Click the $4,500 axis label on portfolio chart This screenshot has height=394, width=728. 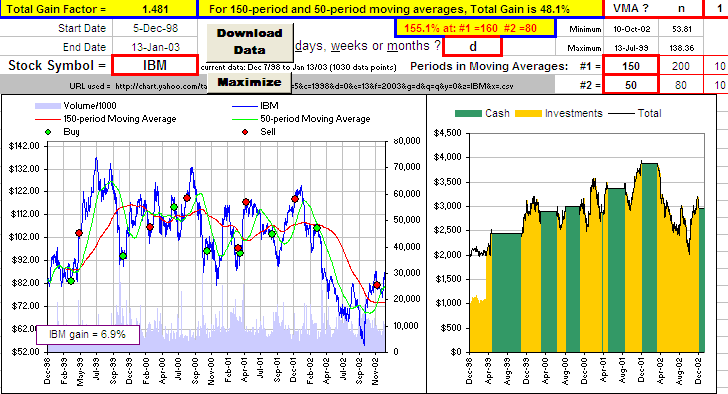pyautogui.click(x=448, y=133)
